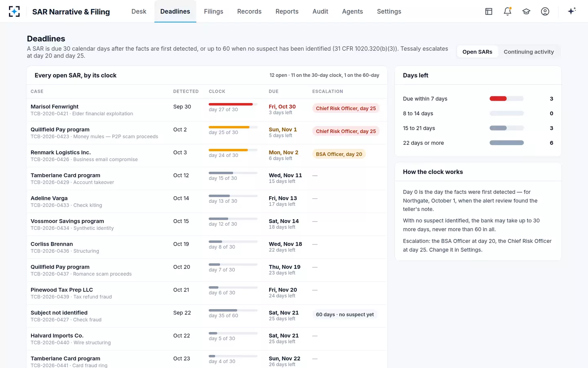Click the 60 days · no suspect yet badge
Image resolution: width=588 pixels, height=368 pixels.
pyautogui.click(x=345, y=314)
